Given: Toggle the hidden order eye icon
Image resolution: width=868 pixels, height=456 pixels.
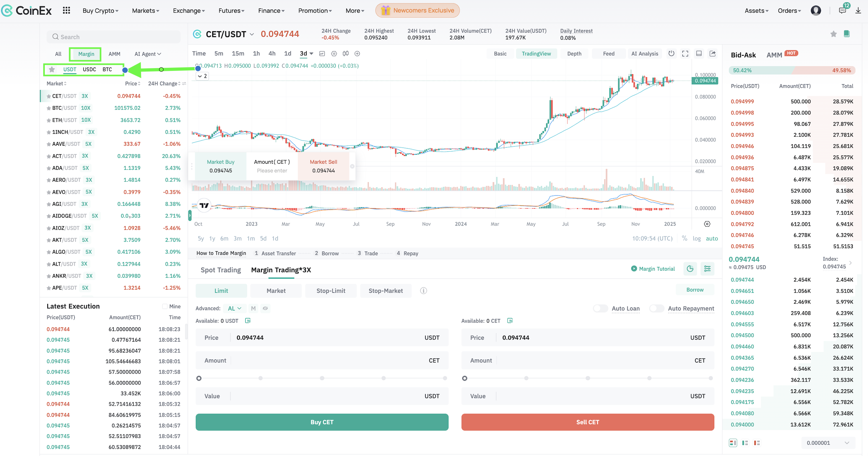Looking at the screenshot, I should point(265,308).
